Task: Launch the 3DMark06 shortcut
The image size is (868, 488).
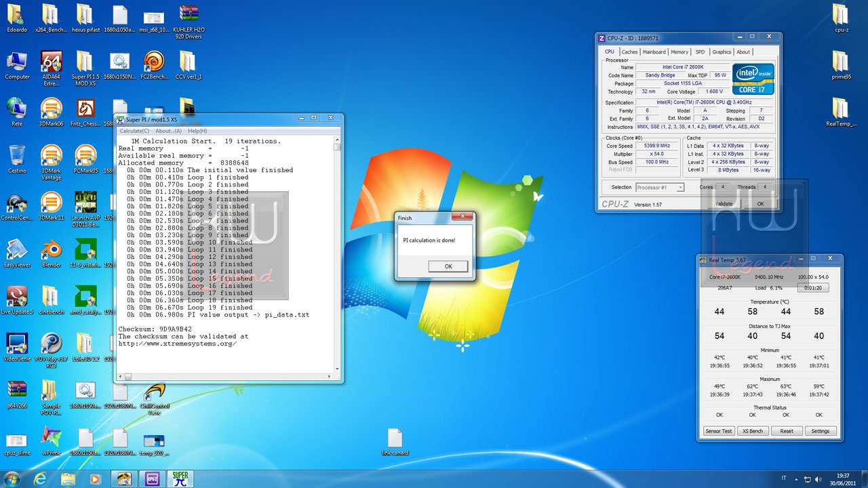Action: (52, 113)
